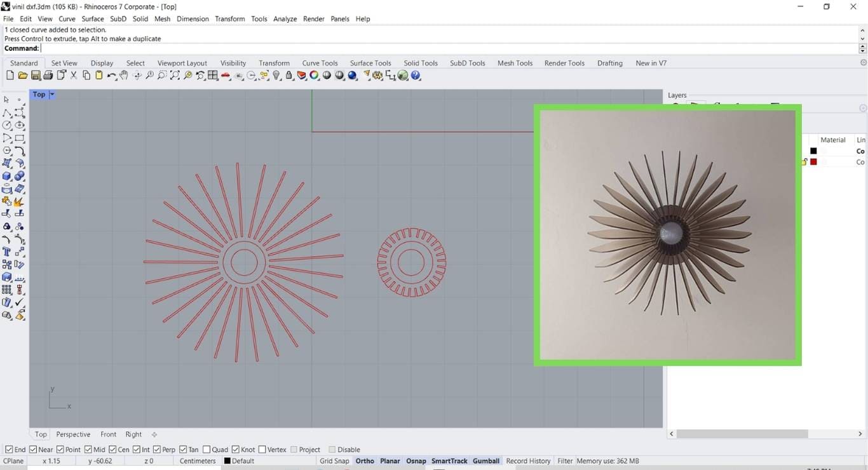Select the Polyline tool in left sidebar
This screenshot has width=868, height=470.
(x=7, y=112)
